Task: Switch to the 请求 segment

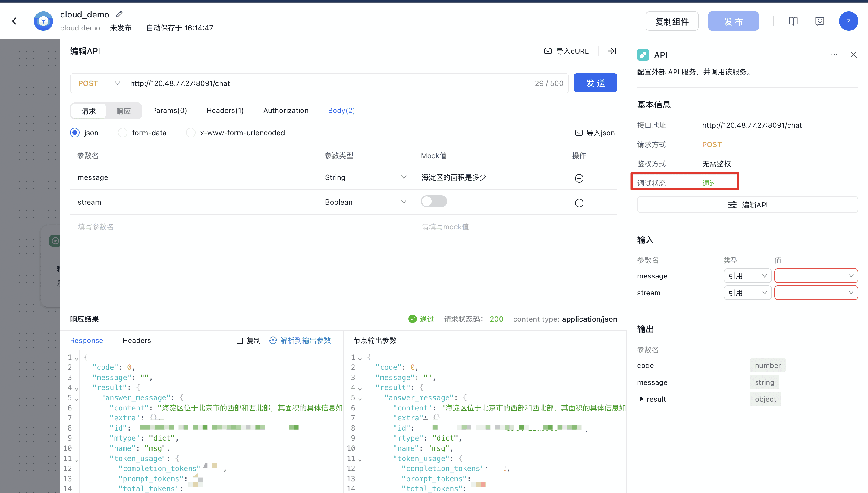Action: [88, 111]
